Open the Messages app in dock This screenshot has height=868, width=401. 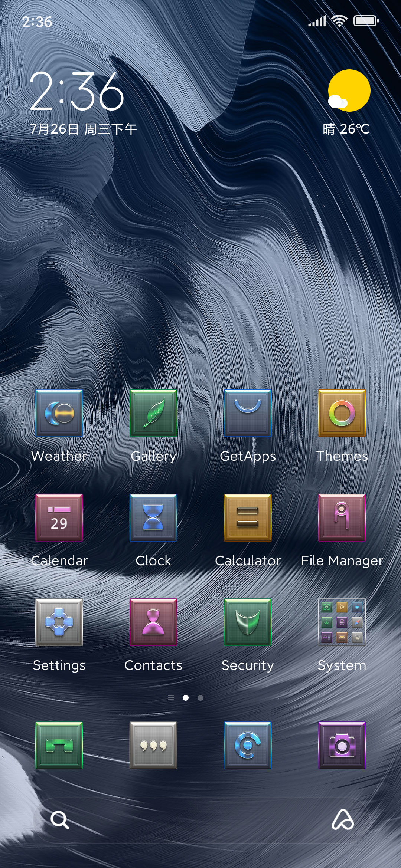click(x=153, y=745)
